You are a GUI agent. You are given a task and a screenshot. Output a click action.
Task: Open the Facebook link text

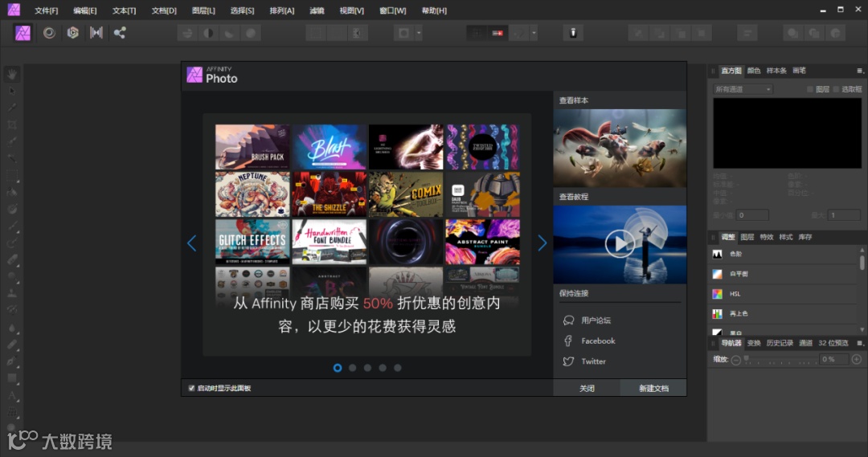coord(598,341)
